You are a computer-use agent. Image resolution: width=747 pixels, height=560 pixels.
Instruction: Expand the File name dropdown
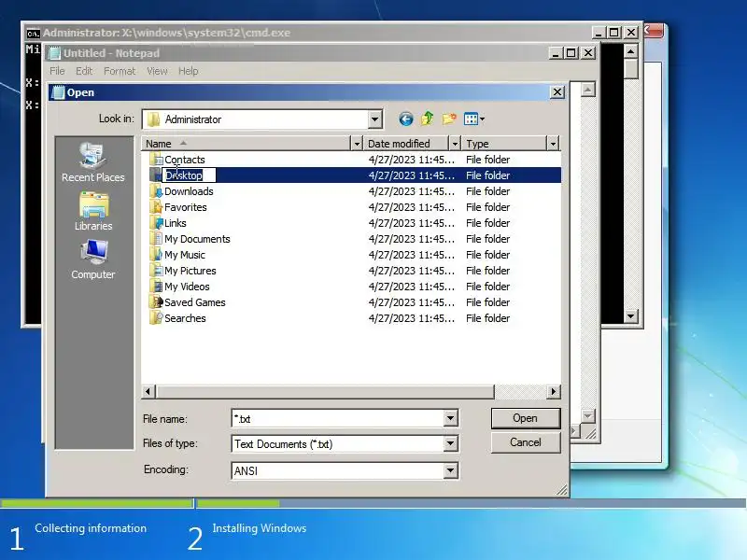450,418
